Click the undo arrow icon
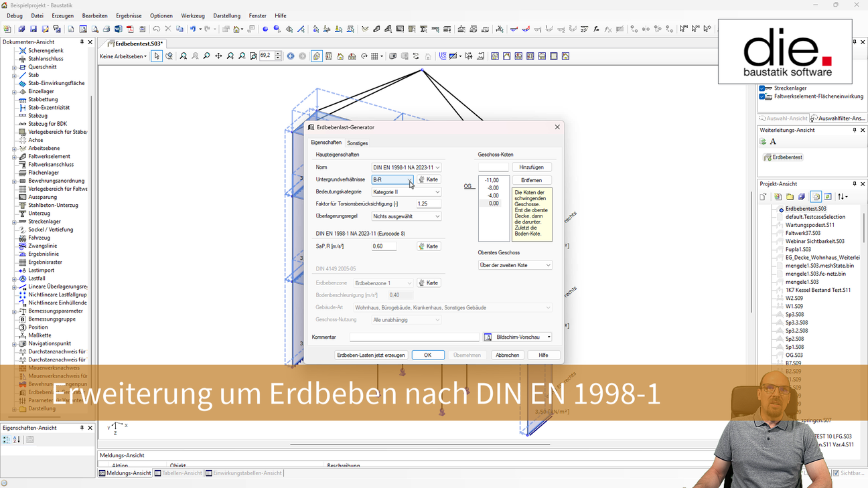Image resolution: width=868 pixels, height=488 pixels. click(x=193, y=29)
